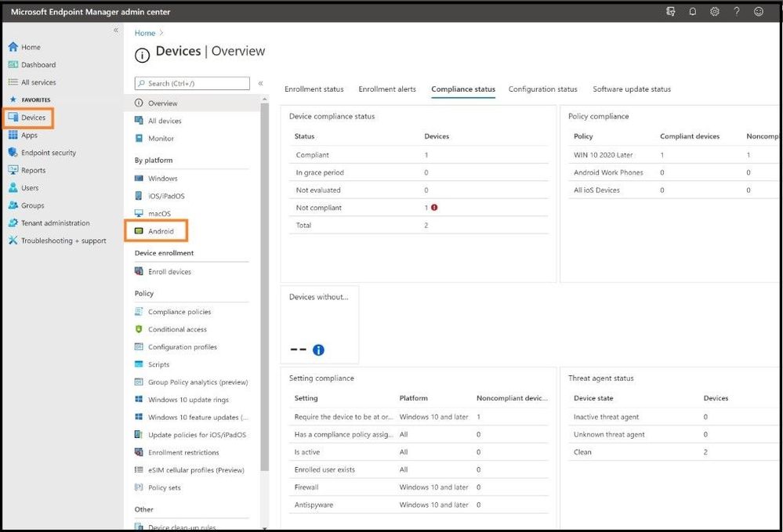Click in the Search (Ctrl+/) field
Image resolution: width=783 pixels, height=532 pixels.
pos(192,83)
